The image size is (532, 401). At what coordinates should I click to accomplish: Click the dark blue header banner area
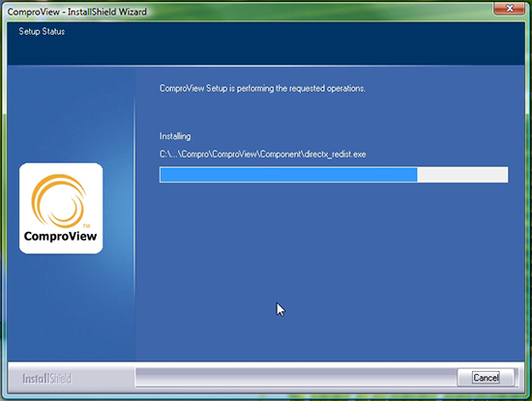(x=266, y=43)
